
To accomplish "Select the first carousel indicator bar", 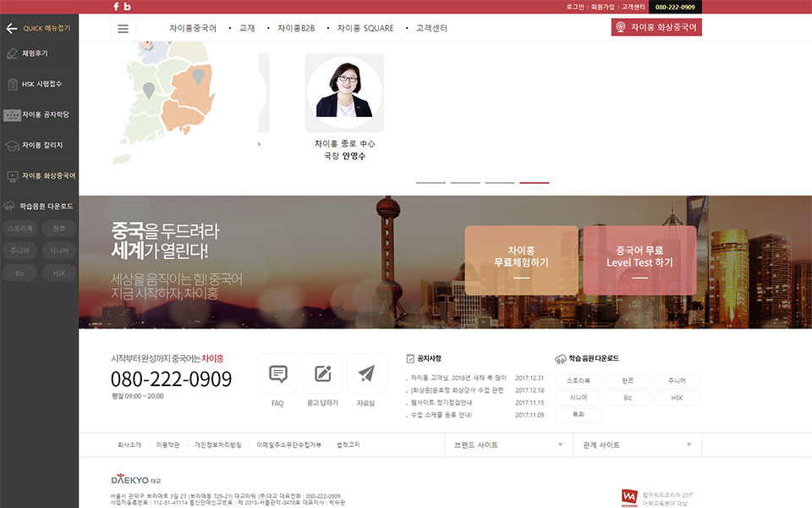I will (431, 182).
